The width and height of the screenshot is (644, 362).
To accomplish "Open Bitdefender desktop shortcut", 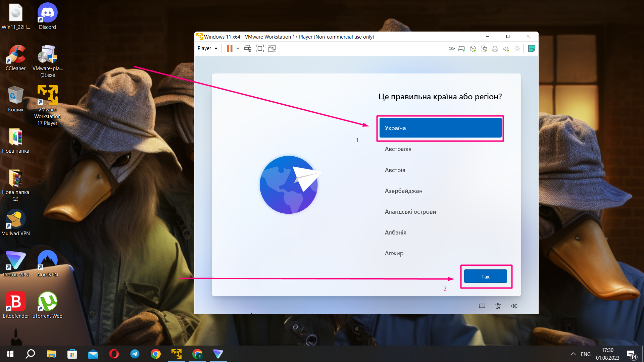I will 15,305.
